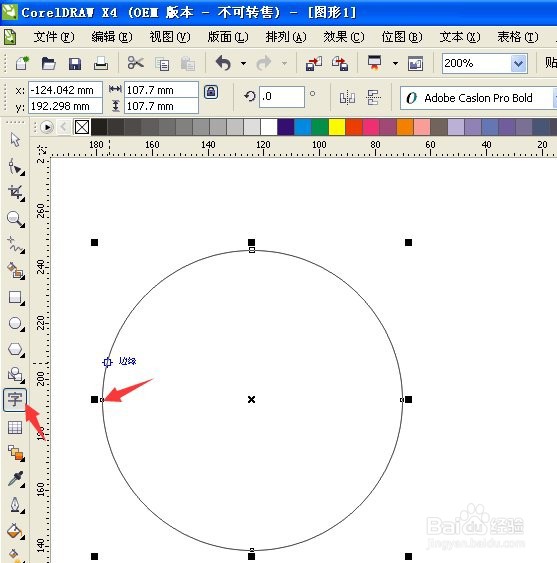The image size is (557, 563).
Task: Open the 表格(T) menu
Action: (x=518, y=37)
